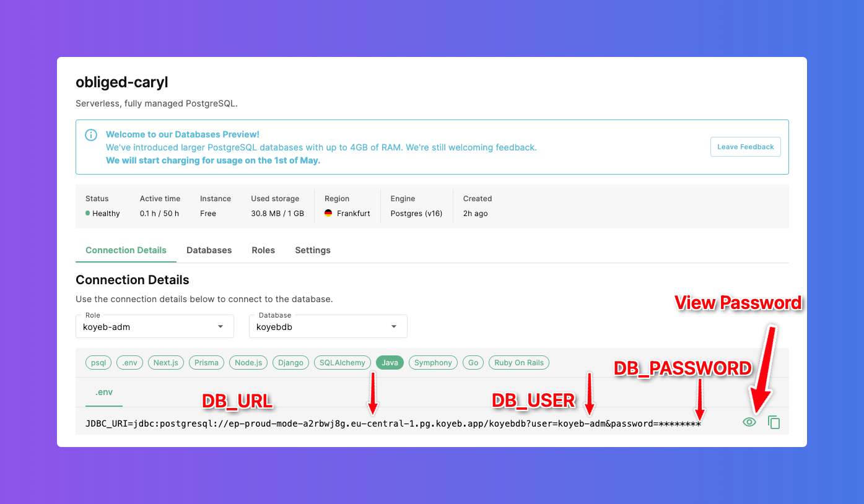The height and width of the screenshot is (504, 864).
Task: Select the .env file tab below chips
Action: coord(104,393)
